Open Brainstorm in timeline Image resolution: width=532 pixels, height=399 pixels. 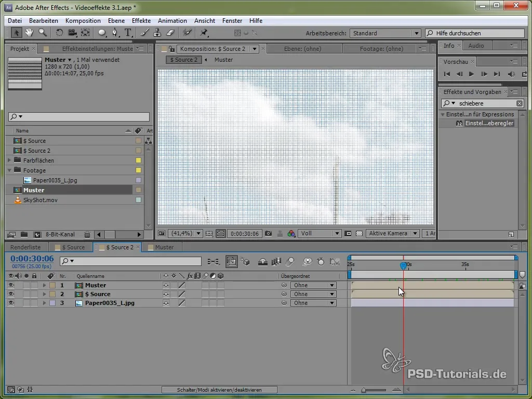[308, 262]
